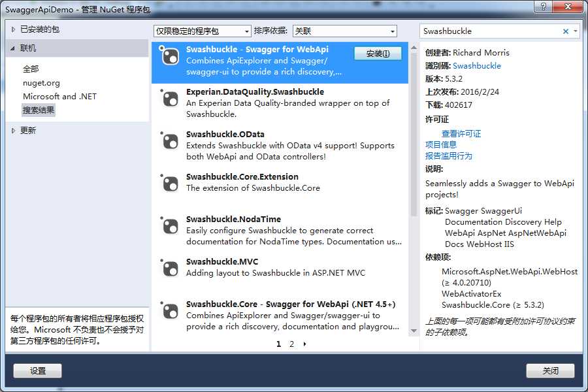Open the 查看许可证 license link
The height and width of the screenshot is (392, 588).
[461, 133]
